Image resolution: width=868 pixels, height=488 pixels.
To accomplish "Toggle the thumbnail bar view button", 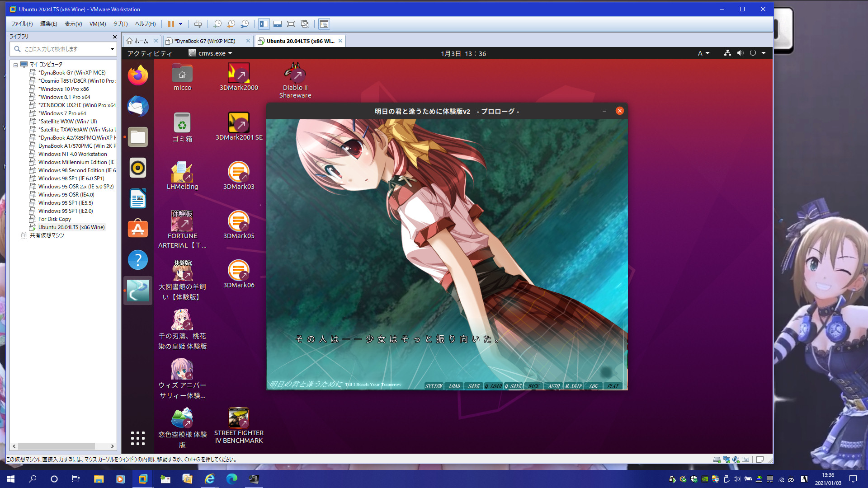I will click(278, 24).
